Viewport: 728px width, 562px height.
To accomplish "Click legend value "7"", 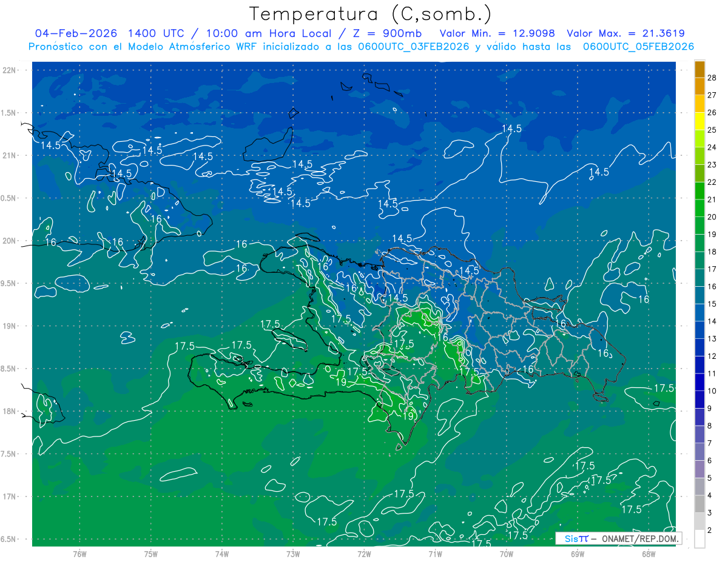I will [x=710, y=443].
